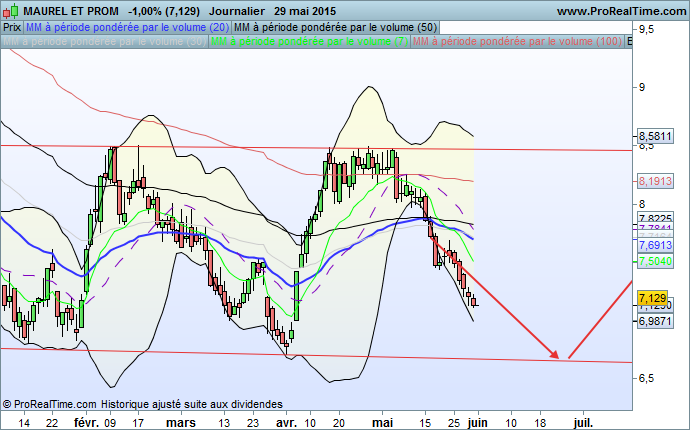Click the red 8,1913 price tag

(x=655, y=181)
